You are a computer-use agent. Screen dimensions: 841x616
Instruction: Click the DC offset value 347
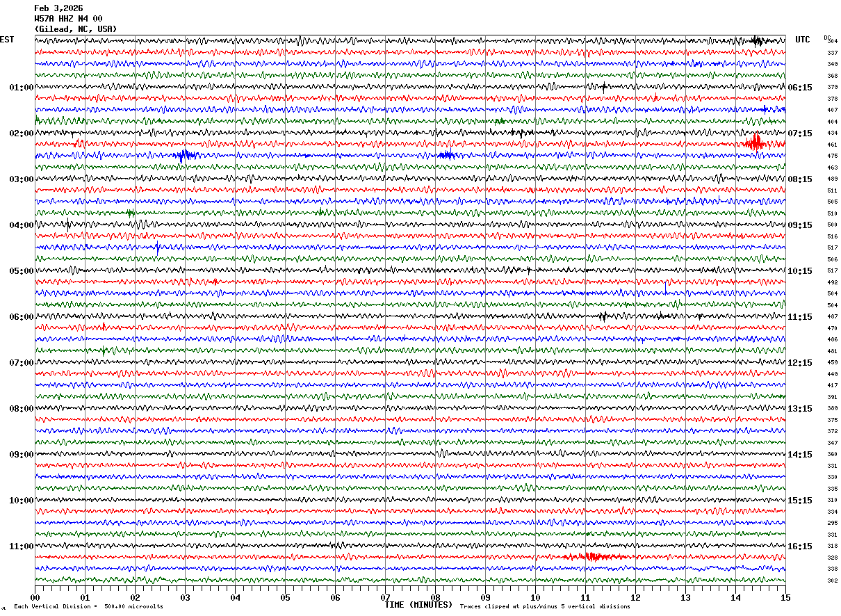[833, 443]
